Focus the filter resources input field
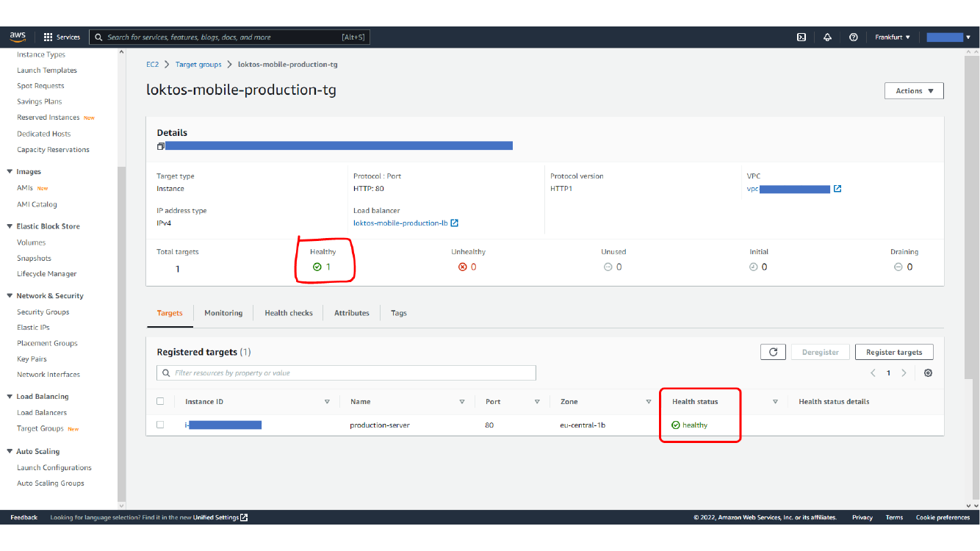This screenshot has width=980, height=551. pos(346,373)
